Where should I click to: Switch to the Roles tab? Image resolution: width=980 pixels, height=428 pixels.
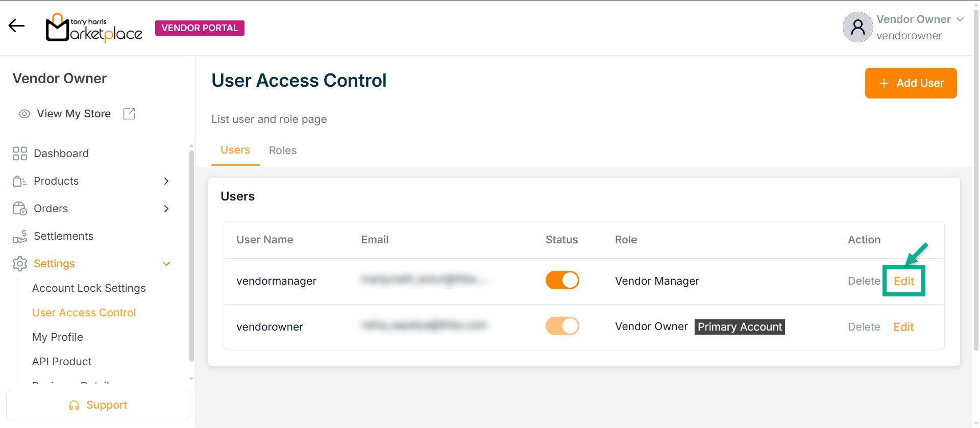(x=283, y=150)
